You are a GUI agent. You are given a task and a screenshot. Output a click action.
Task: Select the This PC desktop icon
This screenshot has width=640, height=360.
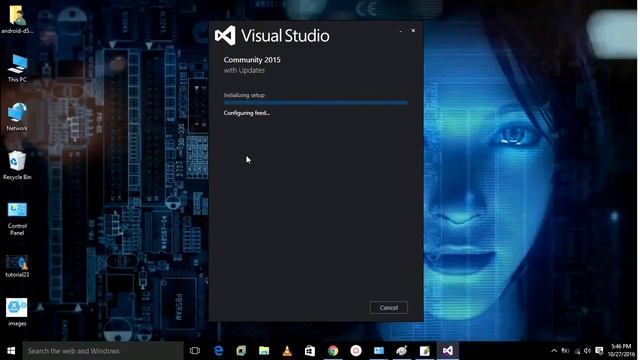point(17,68)
